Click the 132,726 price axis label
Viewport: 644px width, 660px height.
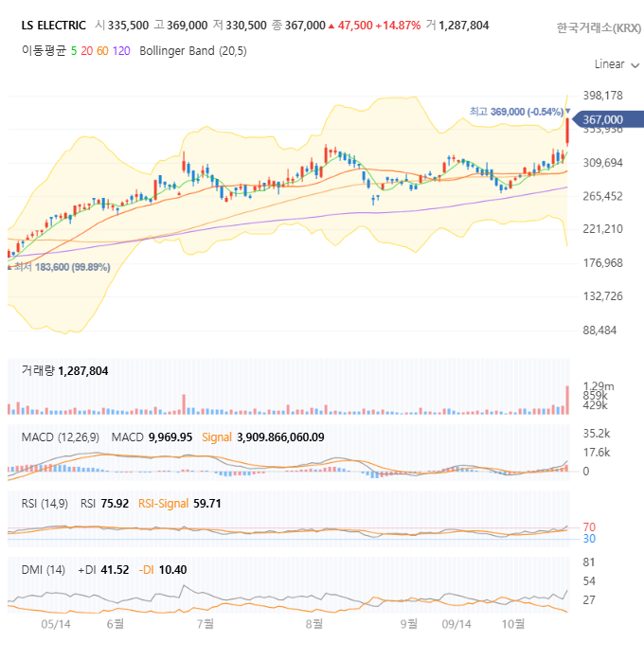tap(602, 296)
